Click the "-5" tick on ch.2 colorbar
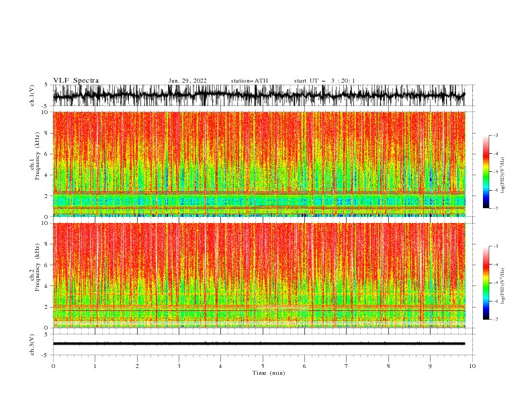 495,283
